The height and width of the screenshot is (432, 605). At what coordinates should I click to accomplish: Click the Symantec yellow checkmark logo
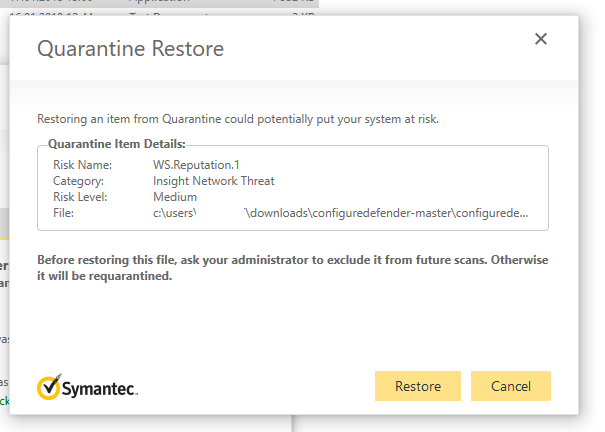pos(51,387)
